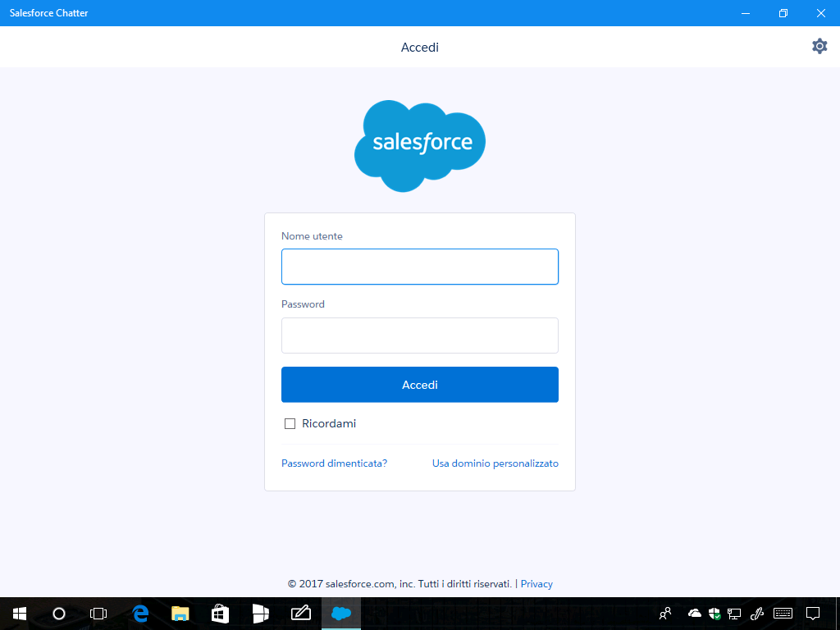This screenshot has width=840, height=630.
Task: Open the People icon in tray
Action: click(x=665, y=614)
